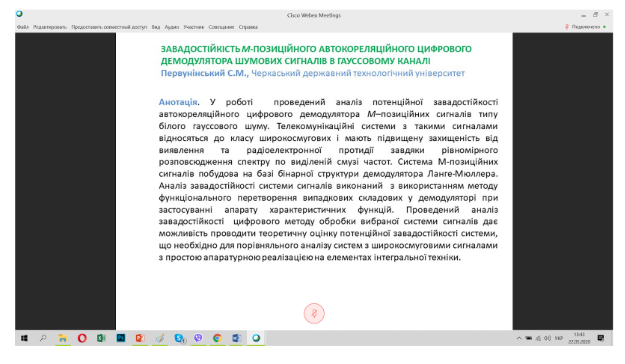Minimize the Webex Meetings window
The width and height of the screenshot is (625, 364).
584,15
